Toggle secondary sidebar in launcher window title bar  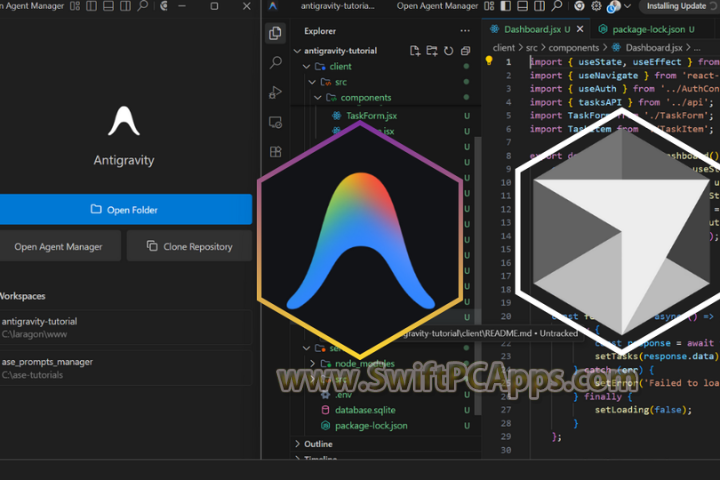pyautogui.click(x=125, y=6)
